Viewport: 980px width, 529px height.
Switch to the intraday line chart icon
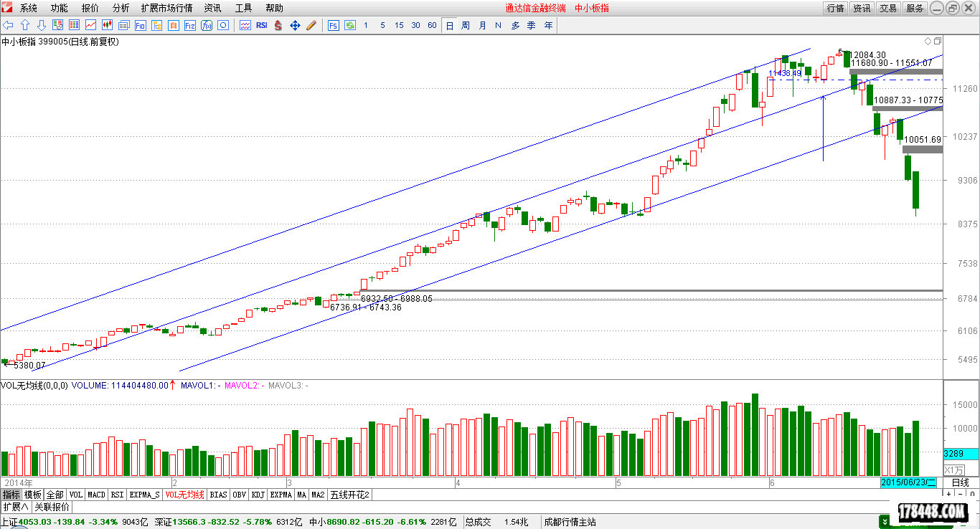click(x=91, y=25)
